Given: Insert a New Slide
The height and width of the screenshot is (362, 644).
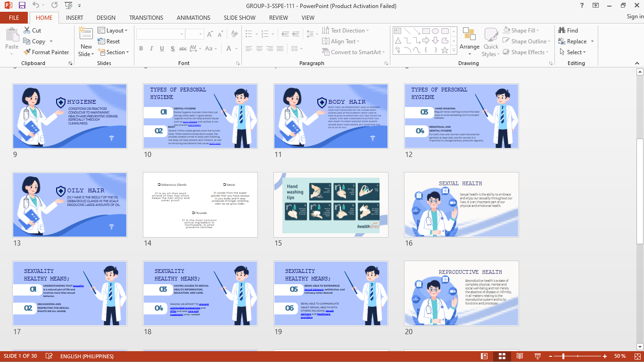Looking at the screenshot, I should 86,41.
